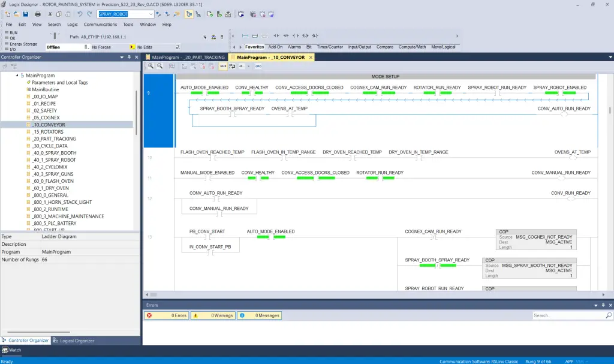614x364 pixels.
Task: Select the _60_0_FLASH_OVEN routine
Action: coord(53,181)
